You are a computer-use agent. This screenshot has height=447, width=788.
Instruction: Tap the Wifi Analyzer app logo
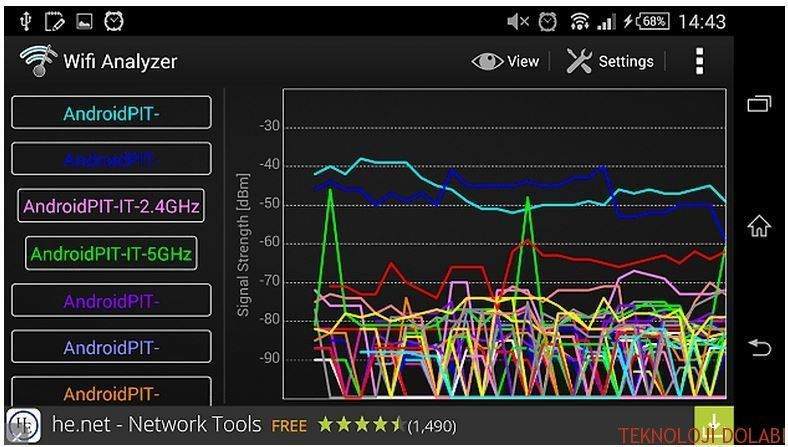tap(38, 61)
